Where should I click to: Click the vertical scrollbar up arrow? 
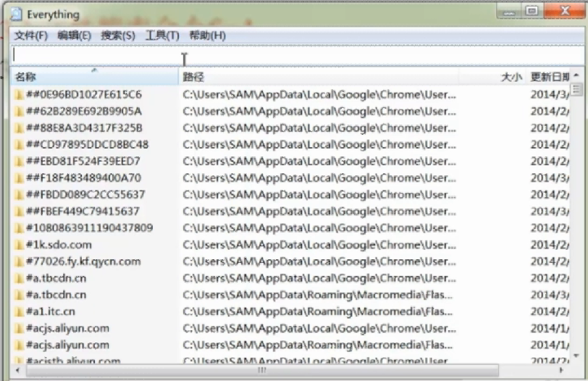point(576,76)
